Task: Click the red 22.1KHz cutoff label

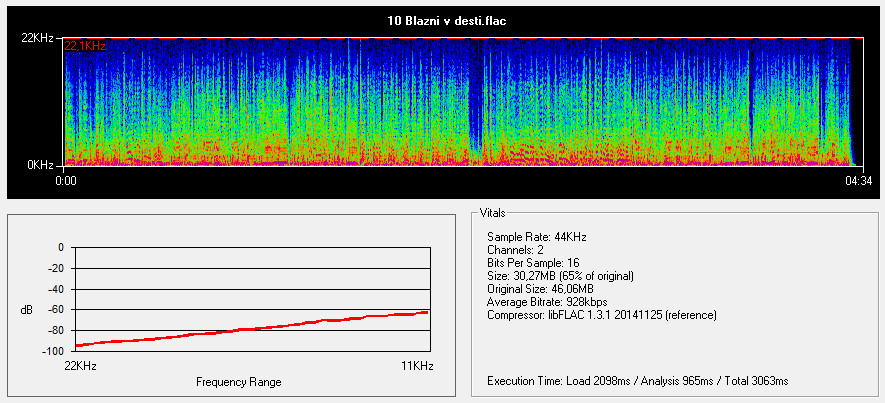Action: (85, 45)
